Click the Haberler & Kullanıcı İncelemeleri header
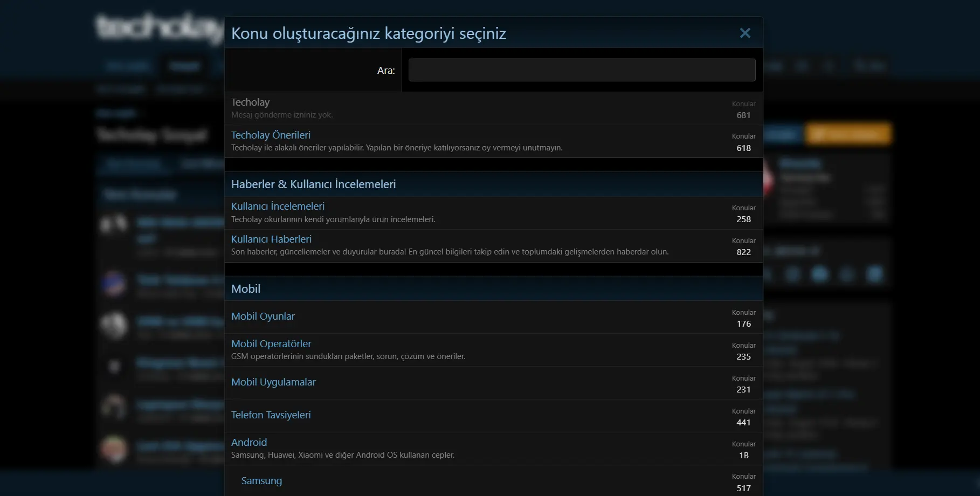This screenshot has height=496, width=980. pyautogui.click(x=313, y=184)
